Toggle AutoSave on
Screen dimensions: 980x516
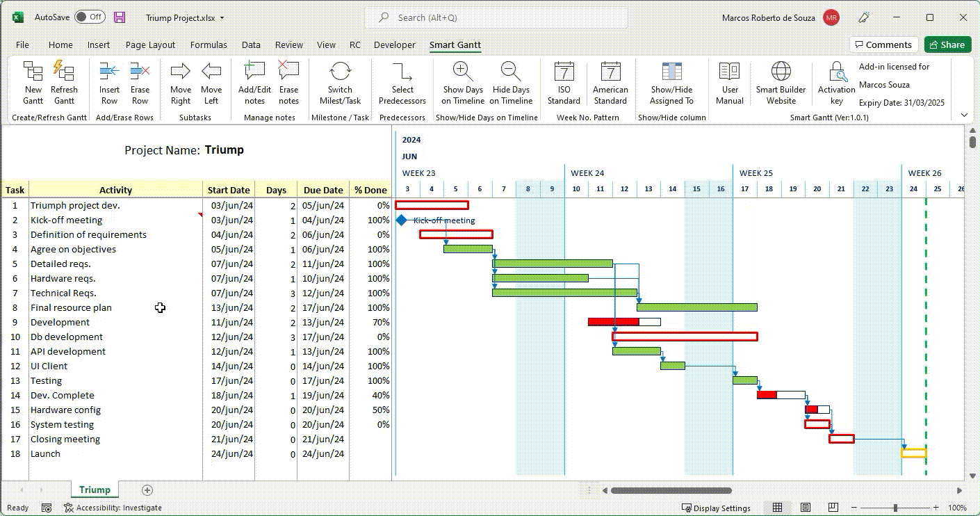click(x=90, y=17)
